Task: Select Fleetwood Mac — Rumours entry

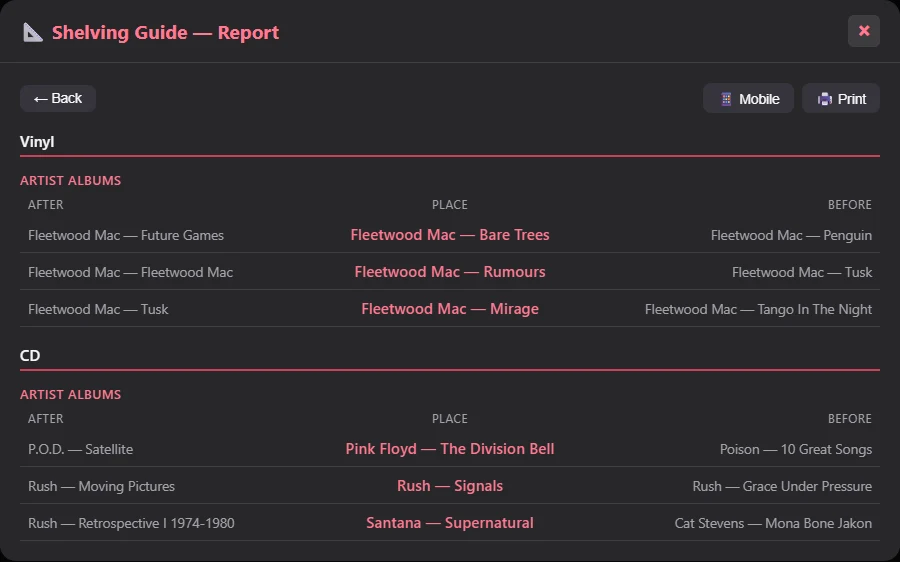Action: tap(450, 272)
